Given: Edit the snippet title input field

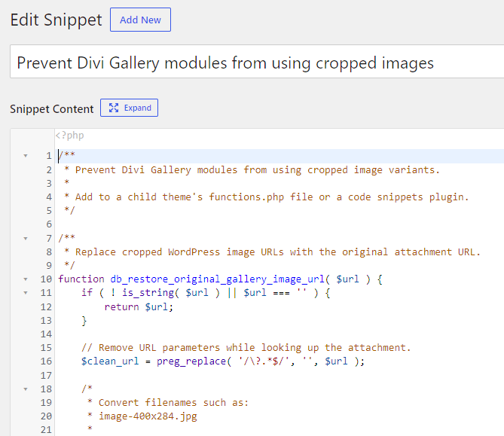Looking at the screenshot, I should click(257, 62).
